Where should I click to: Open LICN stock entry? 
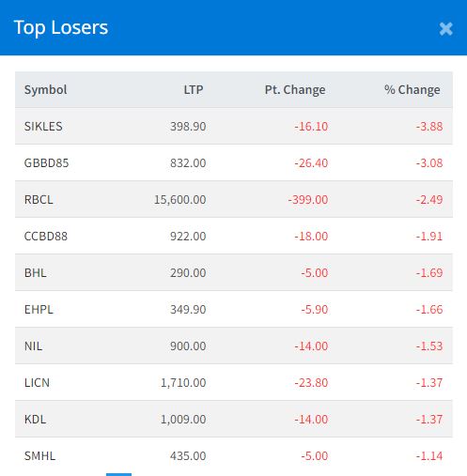coord(37,383)
